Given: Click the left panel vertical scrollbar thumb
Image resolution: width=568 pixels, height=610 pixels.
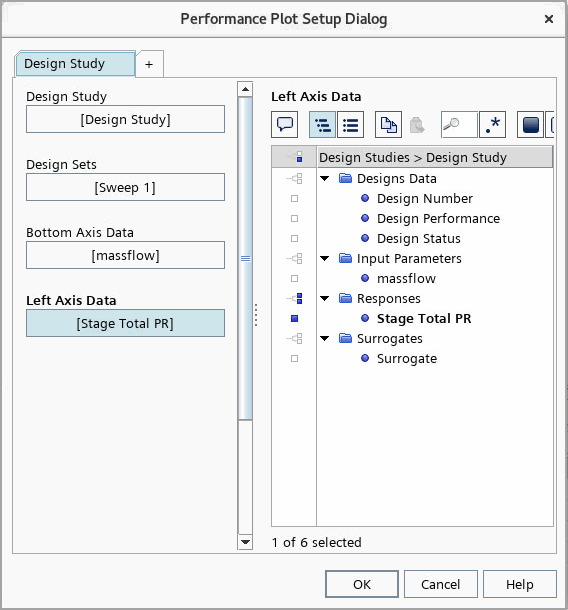Looking at the screenshot, I should pyautogui.click(x=245, y=259).
